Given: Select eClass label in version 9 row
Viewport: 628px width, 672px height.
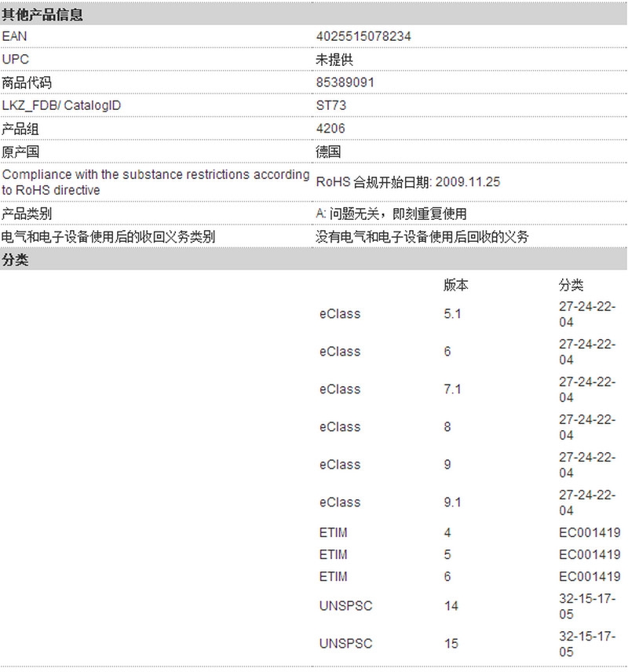Looking at the screenshot, I should click(x=340, y=465).
